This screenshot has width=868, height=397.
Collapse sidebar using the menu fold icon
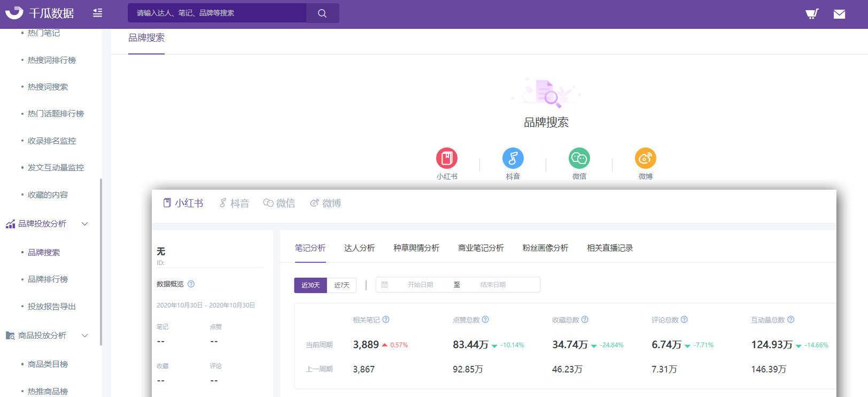click(97, 13)
